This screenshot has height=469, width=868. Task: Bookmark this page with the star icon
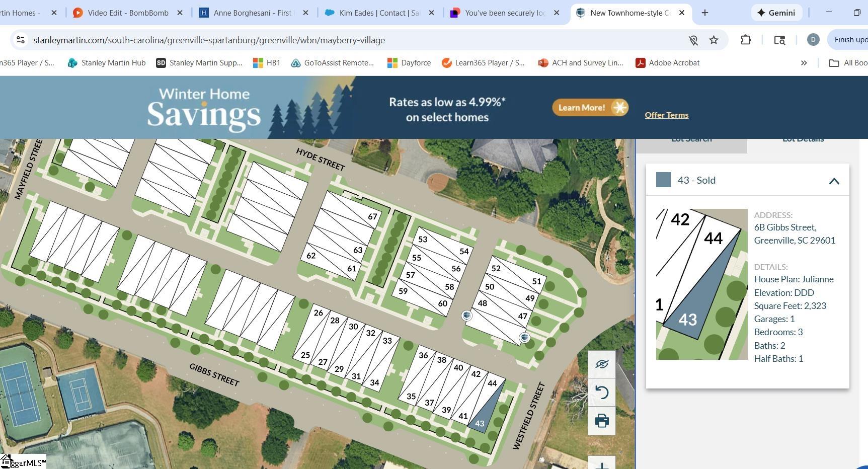tap(714, 40)
